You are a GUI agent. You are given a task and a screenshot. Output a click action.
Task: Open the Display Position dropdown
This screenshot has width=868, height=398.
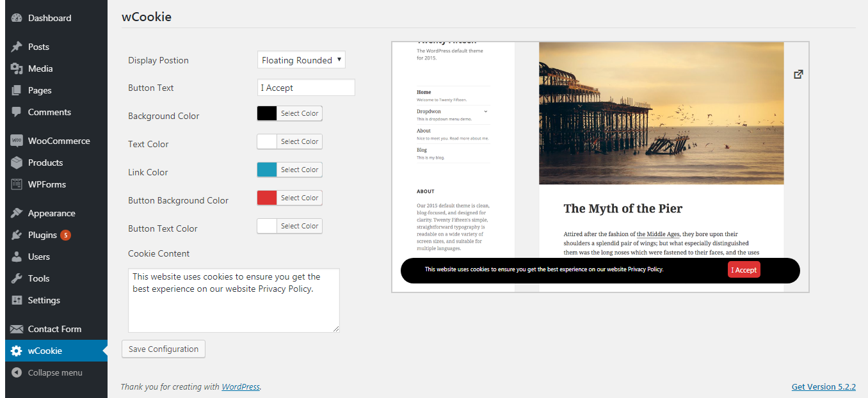coord(301,60)
